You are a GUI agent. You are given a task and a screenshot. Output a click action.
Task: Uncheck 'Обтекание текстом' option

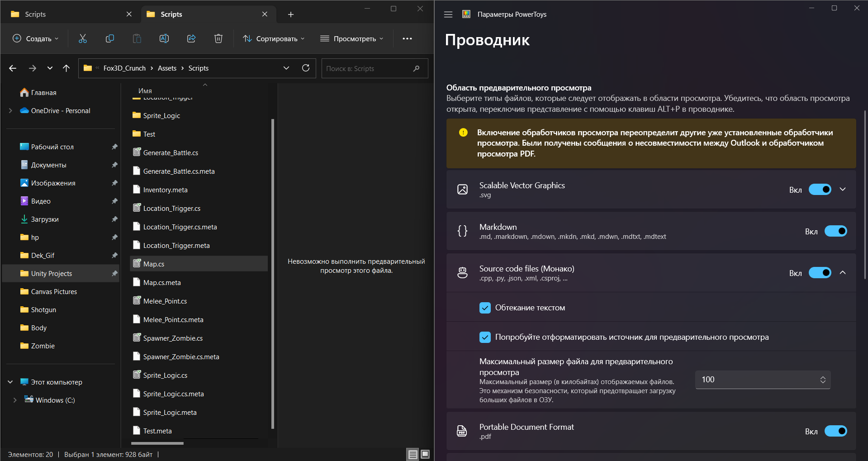point(485,308)
